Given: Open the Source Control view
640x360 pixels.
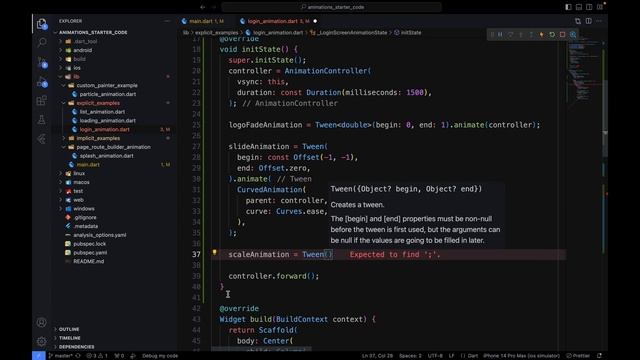Looking at the screenshot, I should (42, 62).
